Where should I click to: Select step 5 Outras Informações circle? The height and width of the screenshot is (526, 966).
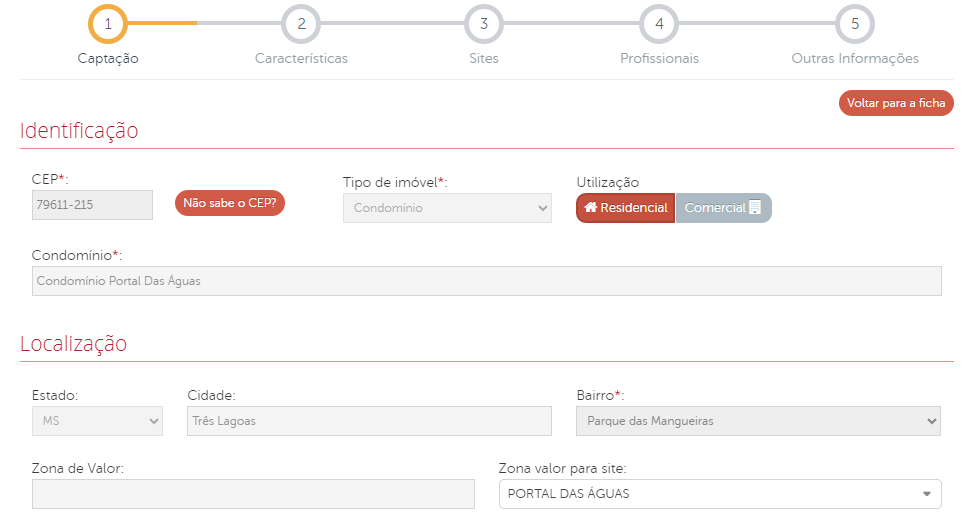[855, 24]
